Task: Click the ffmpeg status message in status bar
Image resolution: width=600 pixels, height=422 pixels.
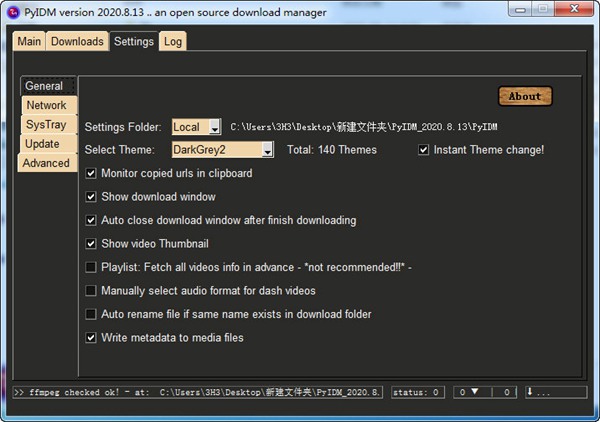Action: [198, 392]
